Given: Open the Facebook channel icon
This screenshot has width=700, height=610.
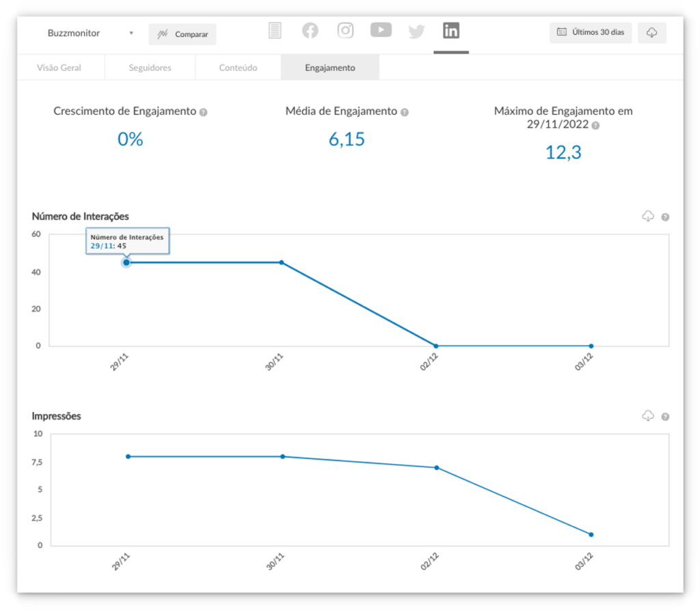Looking at the screenshot, I should (x=310, y=31).
